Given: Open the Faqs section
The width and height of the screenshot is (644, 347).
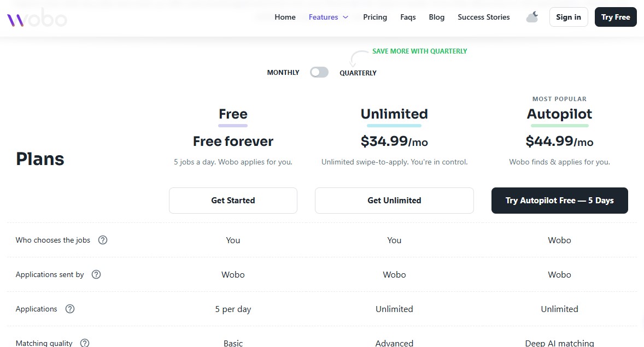Looking at the screenshot, I should coord(408,17).
